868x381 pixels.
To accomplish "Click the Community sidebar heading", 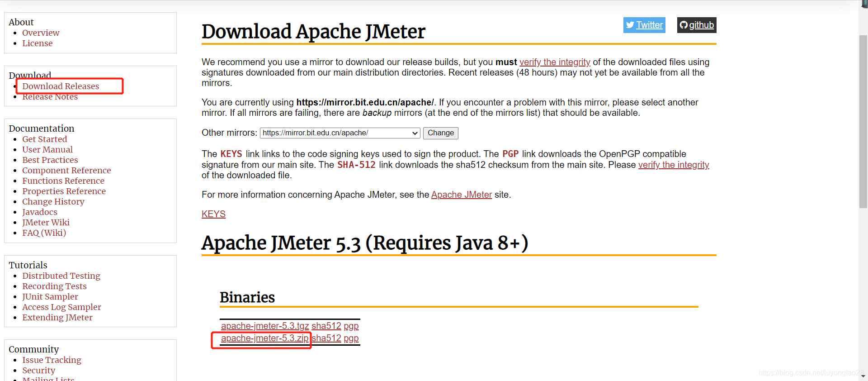I will click(x=34, y=349).
